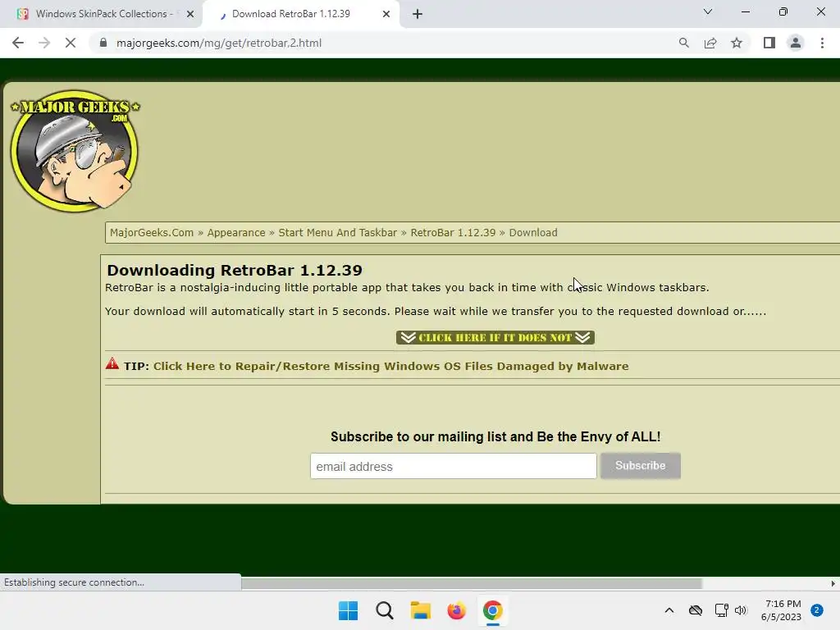Expand the tab search dropdown

[x=708, y=11]
